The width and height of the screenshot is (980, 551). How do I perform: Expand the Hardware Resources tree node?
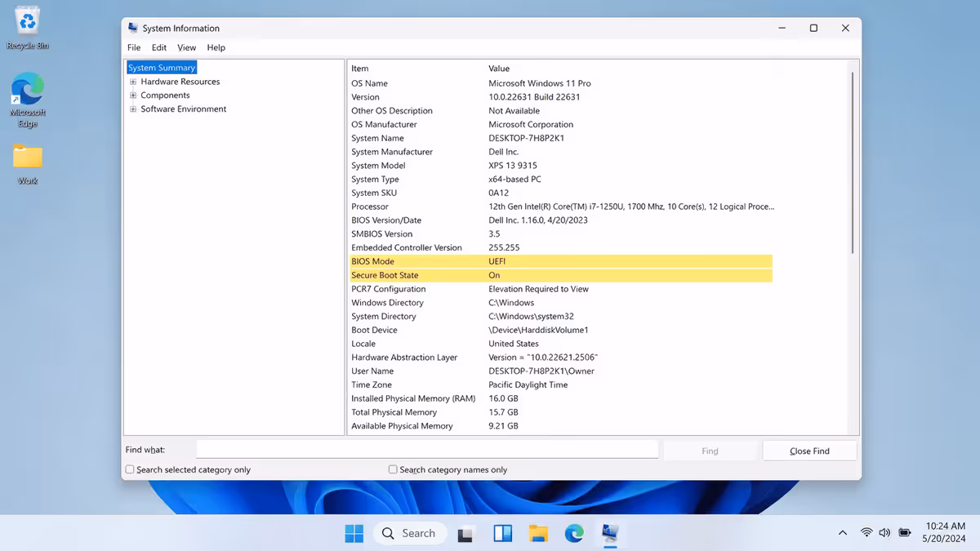click(x=133, y=82)
